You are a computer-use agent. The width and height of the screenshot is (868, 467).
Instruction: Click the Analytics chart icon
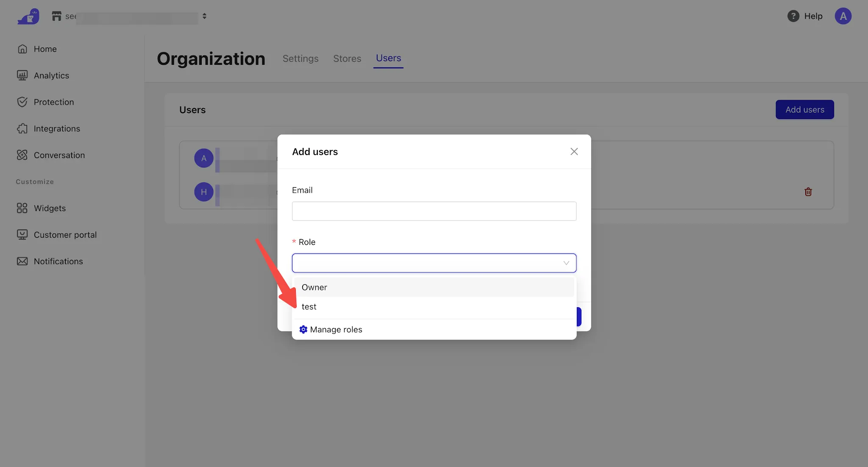pos(22,75)
